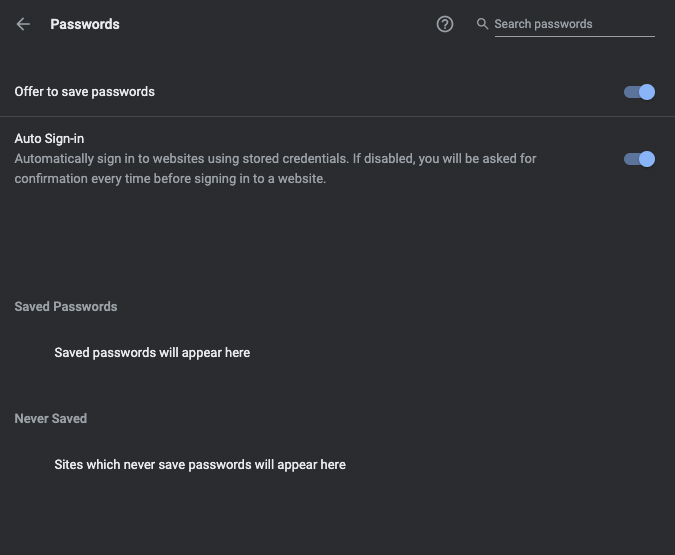Image resolution: width=675 pixels, height=555 pixels.
Task: Click the blue knob of Offer to save toggle
Action: 647,92
